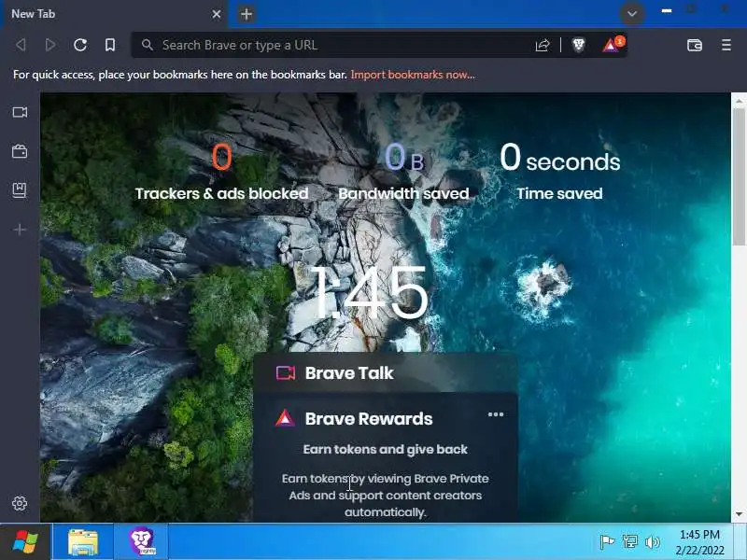The width and height of the screenshot is (747, 560).
Task: Open Brave Shields lion icon
Action: click(x=578, y=45)
